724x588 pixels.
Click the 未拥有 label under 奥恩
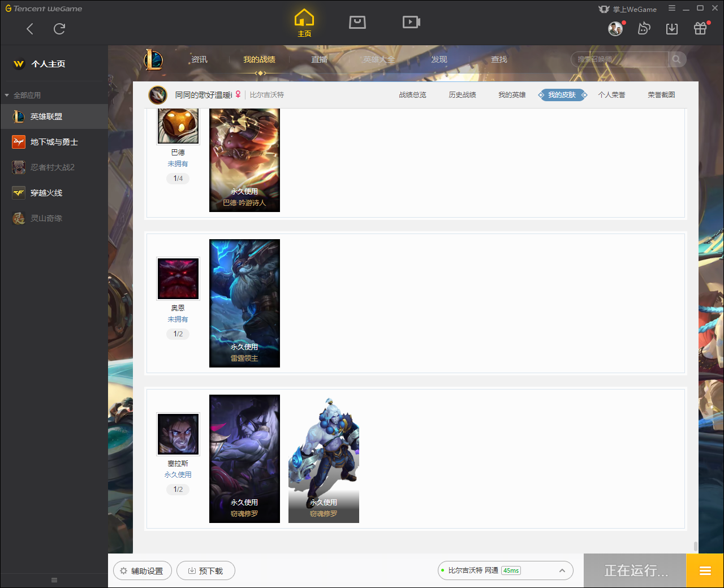pyautogui.click(x=178, y=319)
